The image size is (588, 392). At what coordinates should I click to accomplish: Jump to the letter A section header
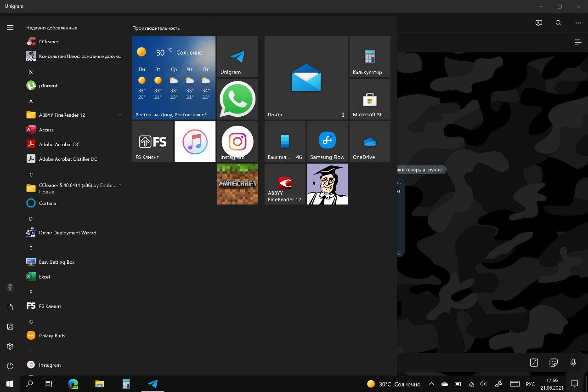pos(31,101)
